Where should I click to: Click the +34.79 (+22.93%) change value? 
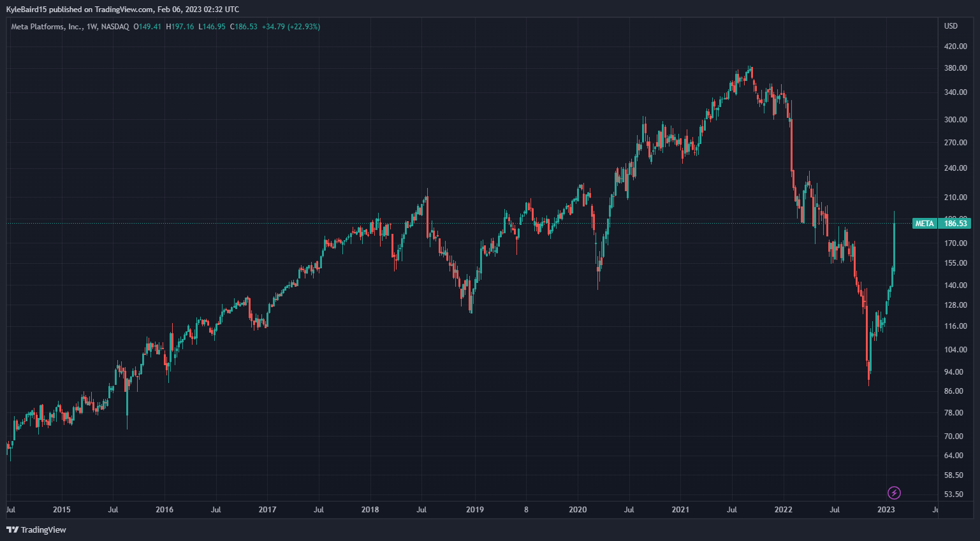[x=291, y=27]
